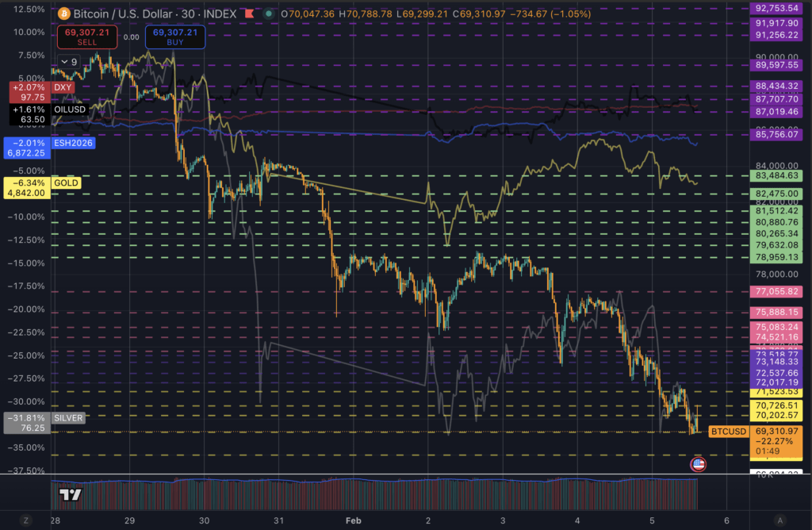
Task: Select the 77,055.82 pink price level label
Action: coord(776,292)
